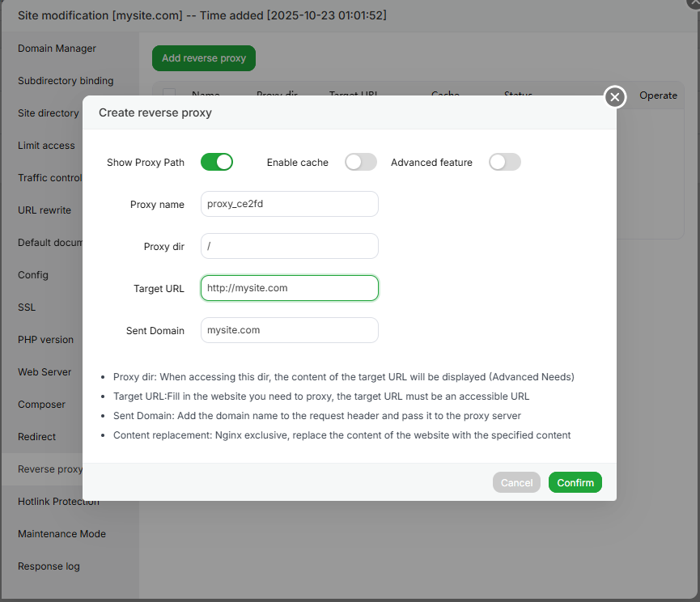Open the Limit access section
The image size is (700, 602).
tap(46, 146)
